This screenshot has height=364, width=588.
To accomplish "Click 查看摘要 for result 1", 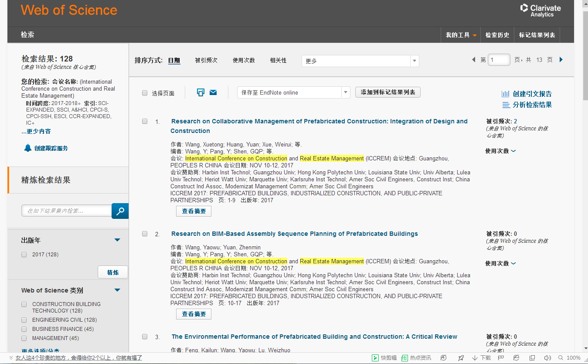I will [x=194, y=211].
